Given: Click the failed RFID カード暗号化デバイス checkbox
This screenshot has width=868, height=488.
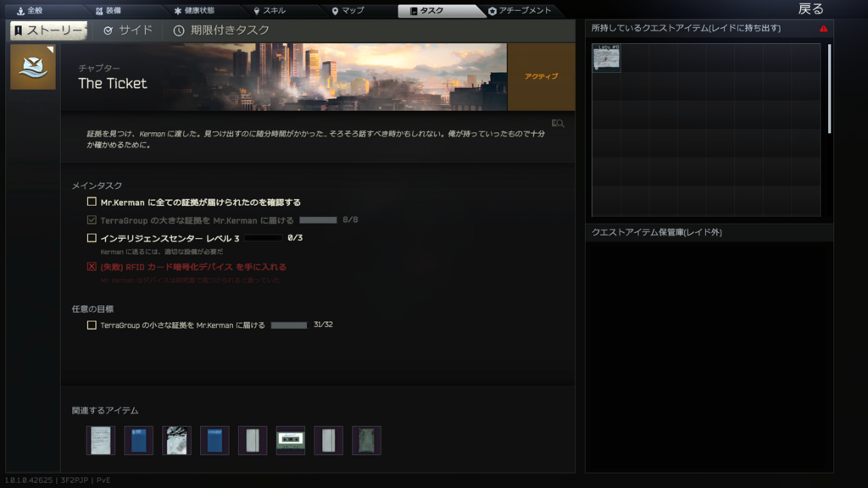Looking at the screenshot, I should click(92, 266).
